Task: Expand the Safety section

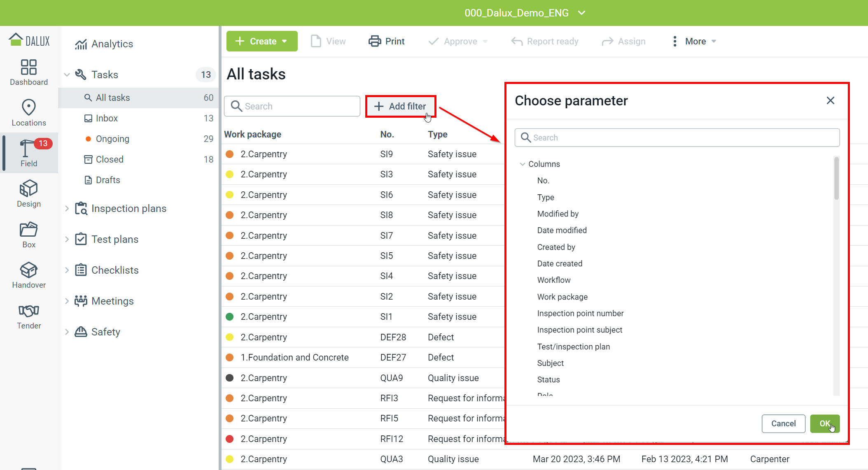Action: [67, 332]
